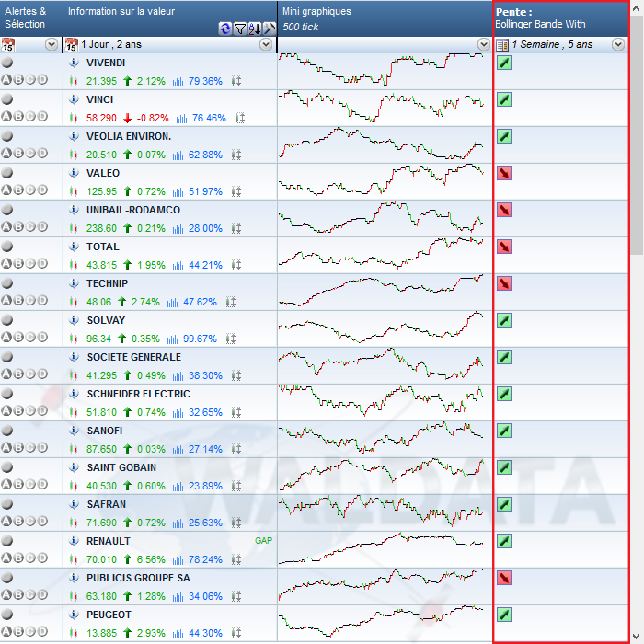Image resolution: width=644 pixels, height=644 pixels.
Task: Toggle the selection circle for TECHNIP
Action: click(7, 283)
